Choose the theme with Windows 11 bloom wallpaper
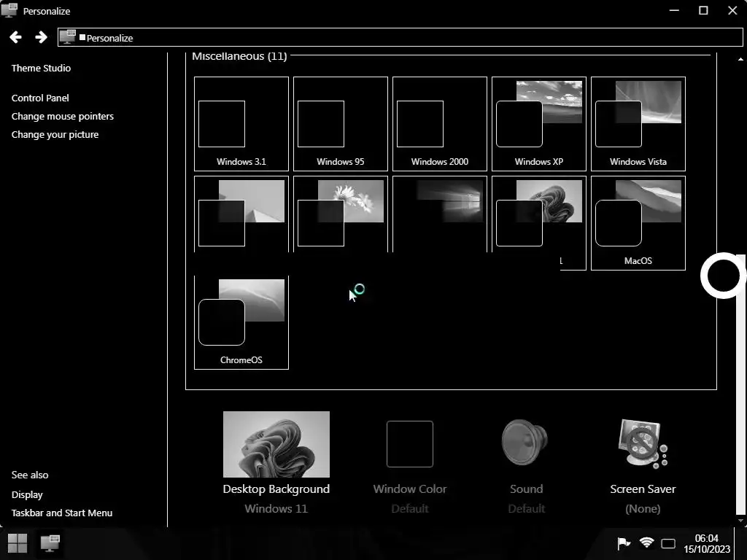The image size is (747, 560). 539,223
